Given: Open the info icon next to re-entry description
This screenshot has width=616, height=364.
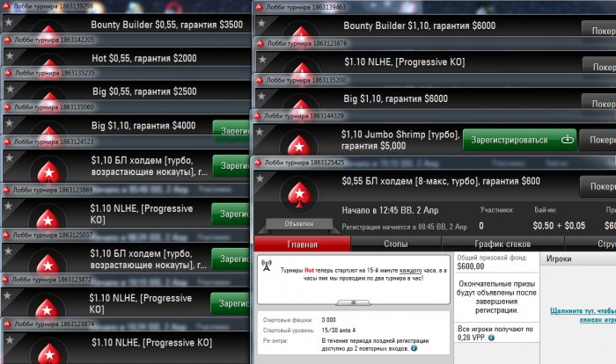Looking at the screenshot, I should pyautogui.click(x=414, y=348).
